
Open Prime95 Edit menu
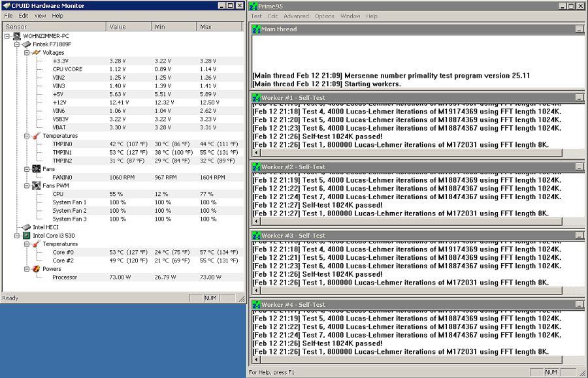pyautogui.click(x=272, y=16)
